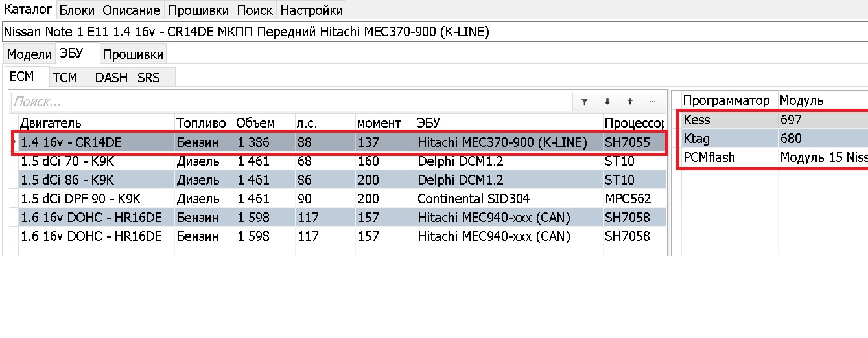The width and height of the screenshot is (868, 338).
Task: Open the three-dots more options button
Action: (x=652, y=102)
